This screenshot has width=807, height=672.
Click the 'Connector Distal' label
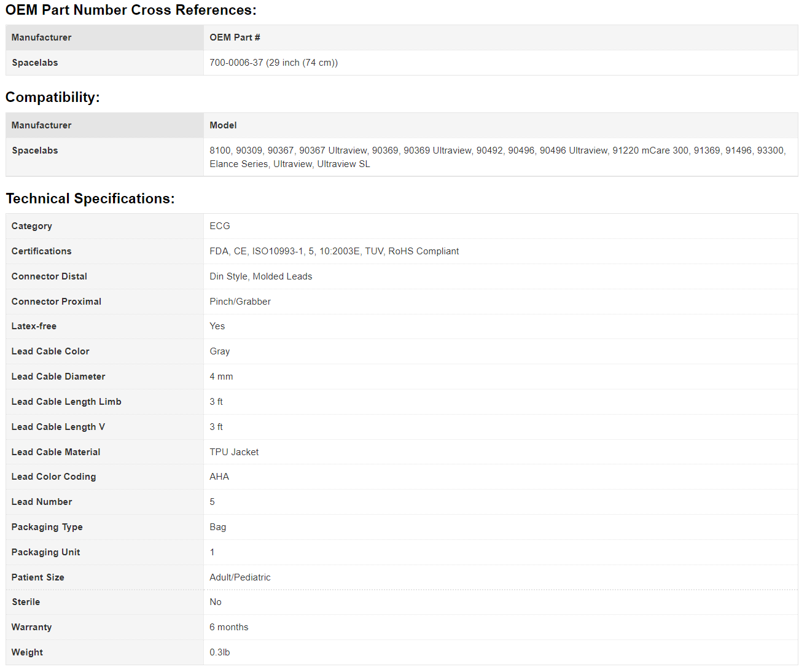(49, 276)
